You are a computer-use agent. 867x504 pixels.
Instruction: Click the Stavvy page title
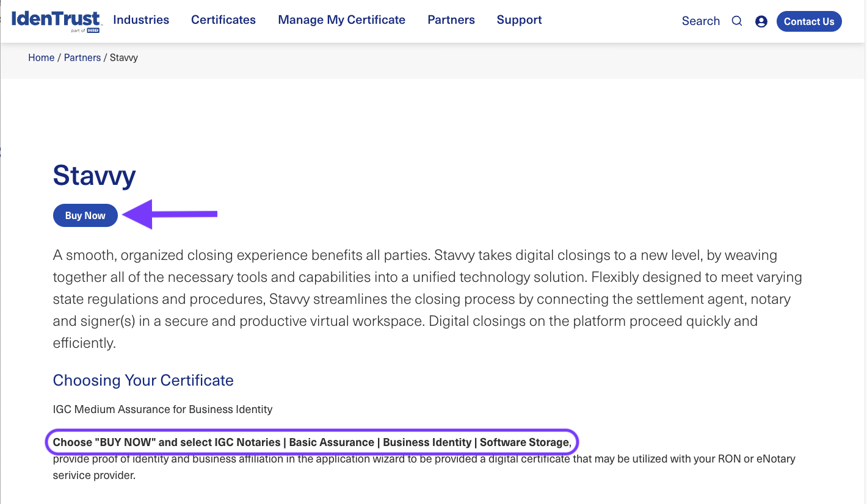95,176
